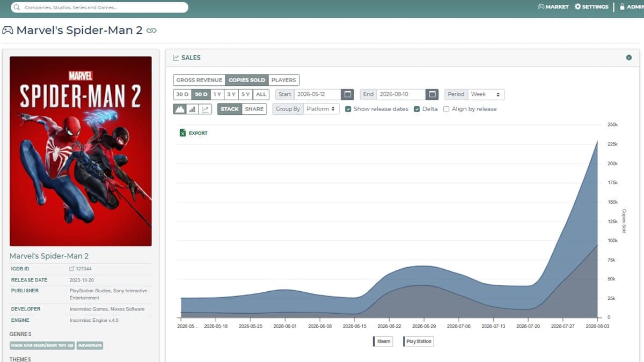Viewport: 644px width, 362px height.
Task: Open the Group By Platform dropdown
Action: pos(321,109)
